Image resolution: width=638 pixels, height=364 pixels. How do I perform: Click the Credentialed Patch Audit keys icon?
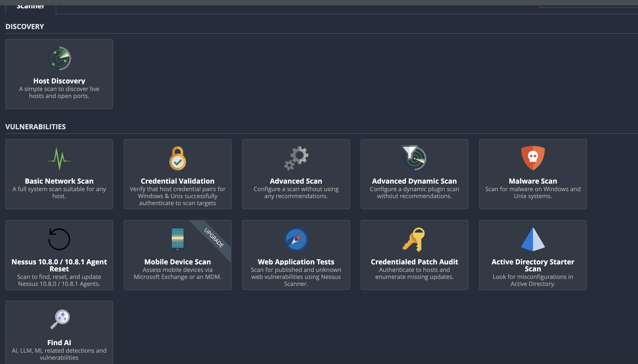414,239
